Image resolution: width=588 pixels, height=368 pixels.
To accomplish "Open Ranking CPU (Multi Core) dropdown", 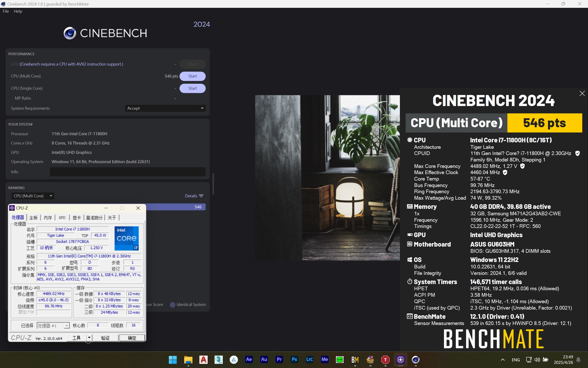I will (x=33, y=196).
